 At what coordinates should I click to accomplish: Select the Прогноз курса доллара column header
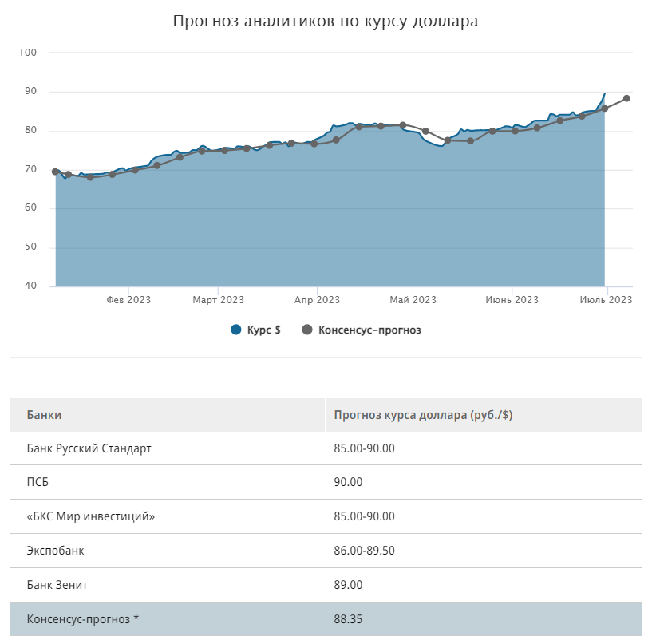click(x=423, y=415)
